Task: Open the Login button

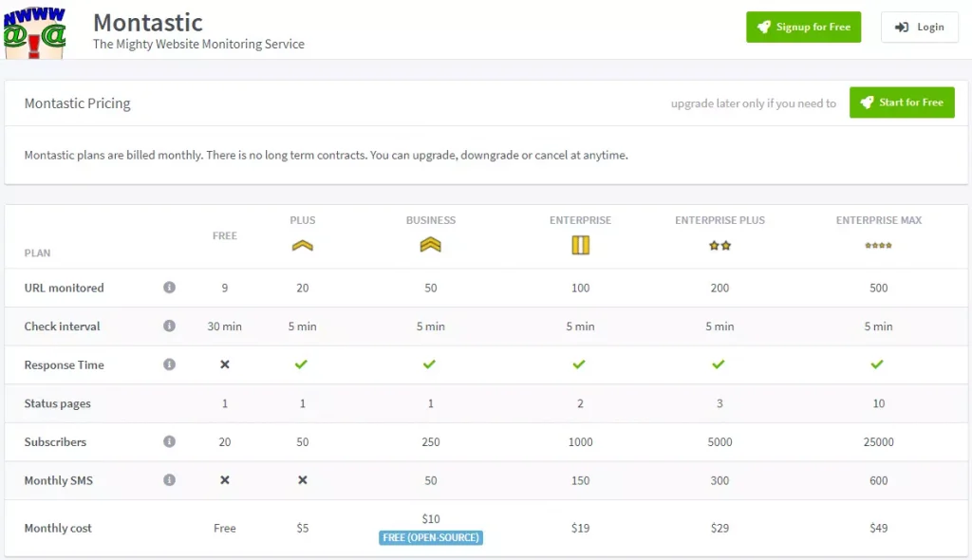Action: [919, 28]
